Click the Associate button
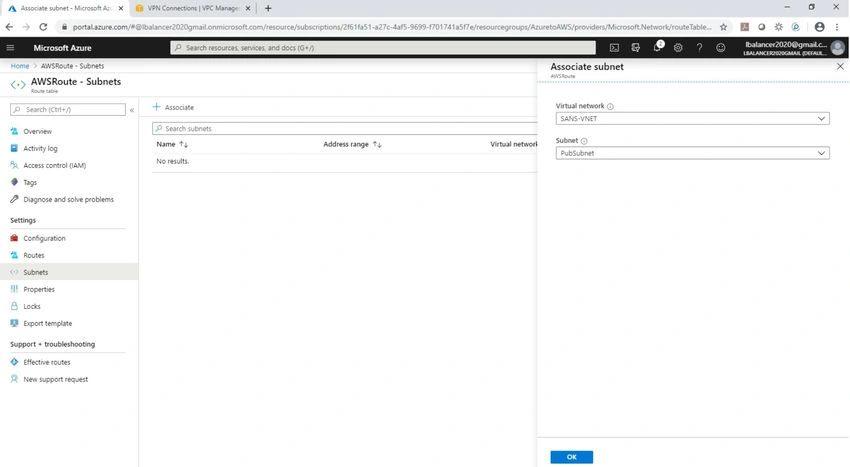Viewport: 850px width, 467px height. 173,107
